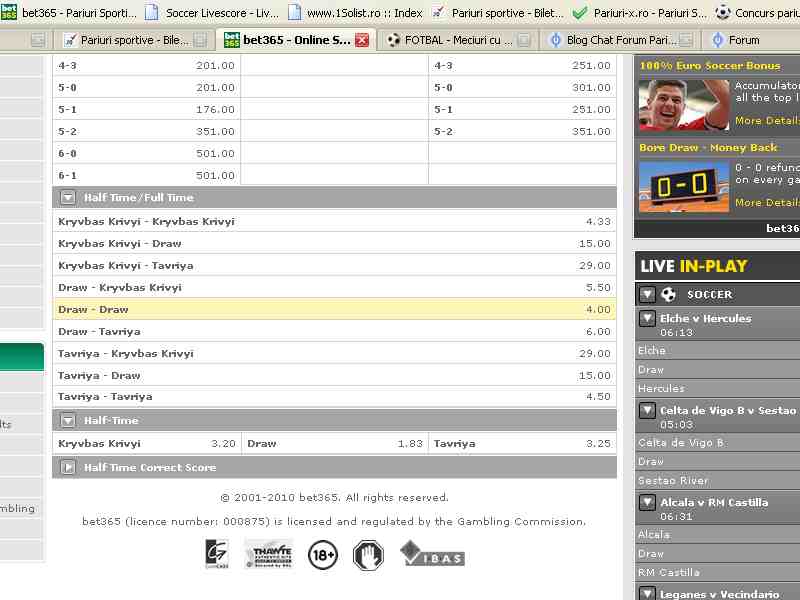Open the Soccer Livescore bookmark

coord(212,13)
